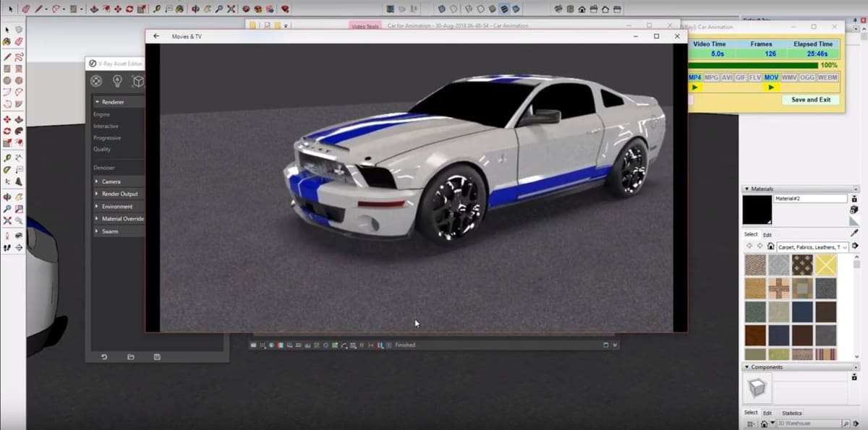
Task: Play the rendered MOV video
Action: click(x=771, y=87)
